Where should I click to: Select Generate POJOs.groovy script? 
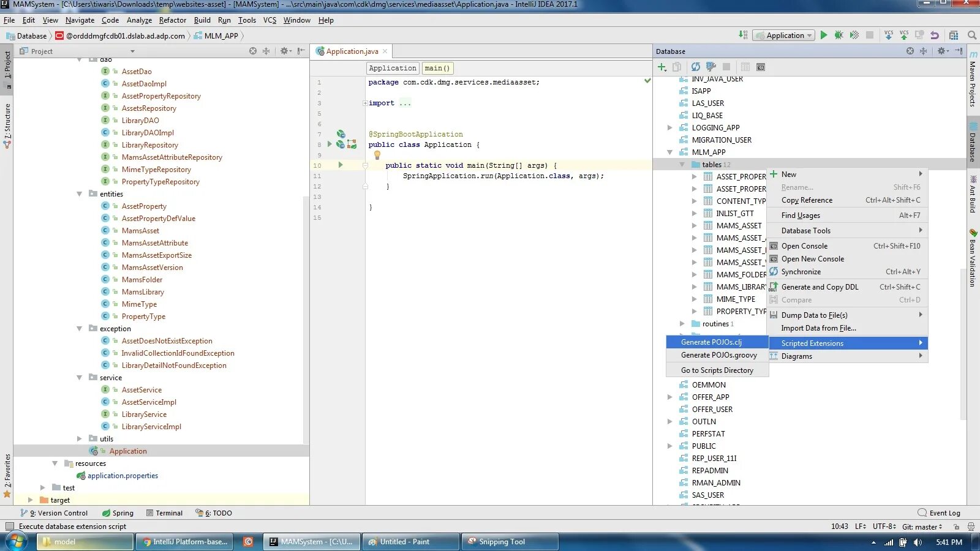pyautogui.click(x=717, y=355)
